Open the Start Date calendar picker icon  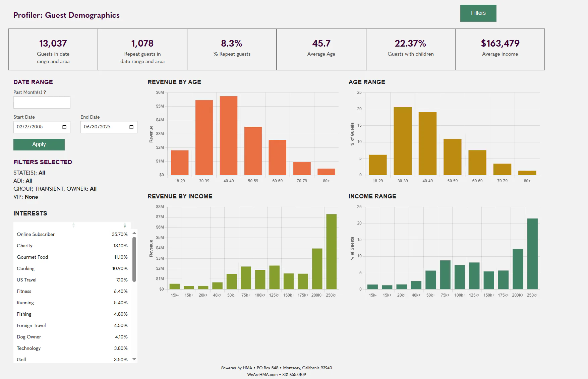coord(64,127)
